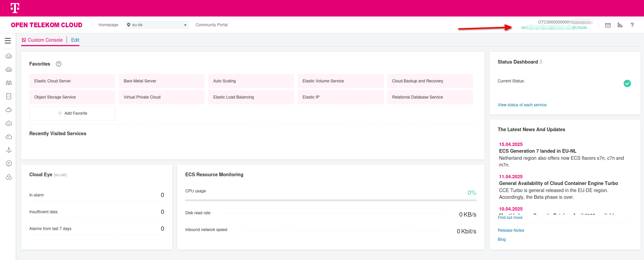Viewport: 644px width, 260px height.
Task: Click the green status check icon
Action: 627,83
